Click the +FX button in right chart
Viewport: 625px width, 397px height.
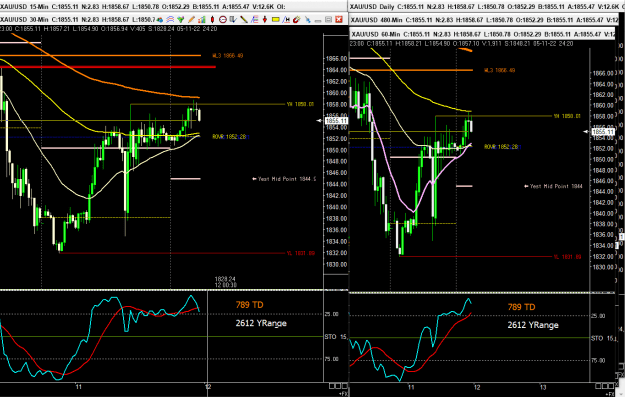pyautogui.click(x=610, y=394)
